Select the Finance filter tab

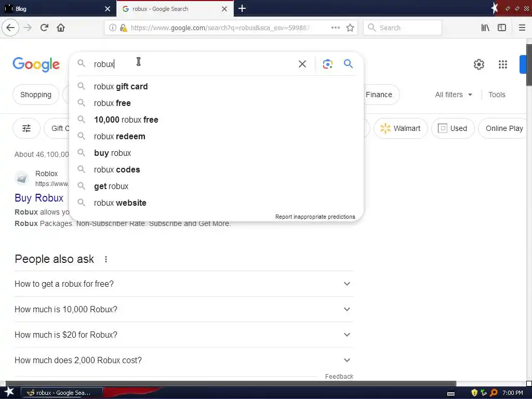pos(379,95)
